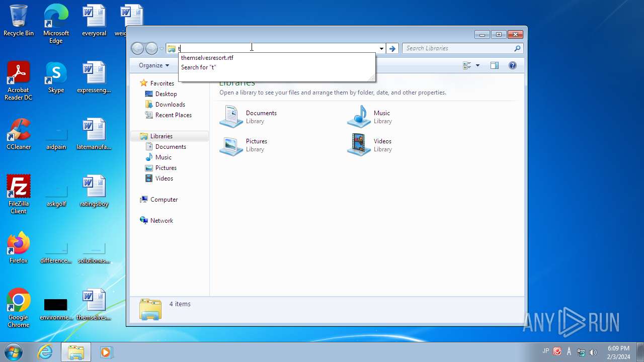Screen dimensions: 644x362
Task: Click Windows Explorer taskbar button
Action: [x=76, y=352]
